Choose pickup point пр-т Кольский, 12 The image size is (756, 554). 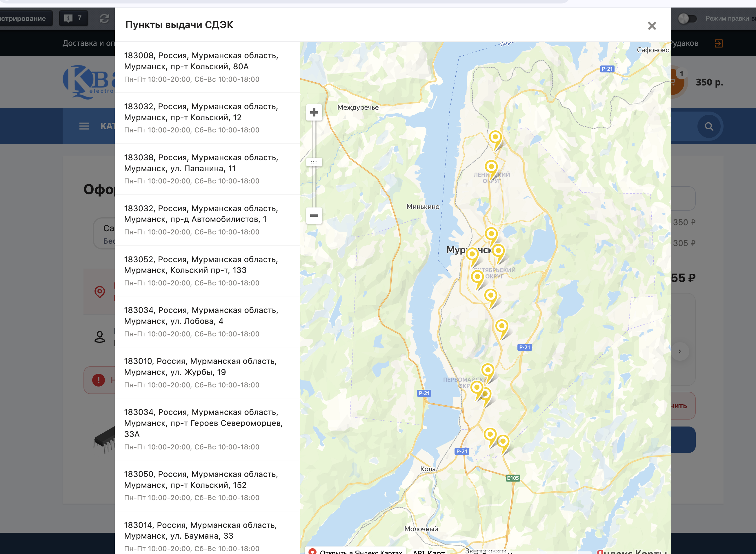[x=207, y=118]
